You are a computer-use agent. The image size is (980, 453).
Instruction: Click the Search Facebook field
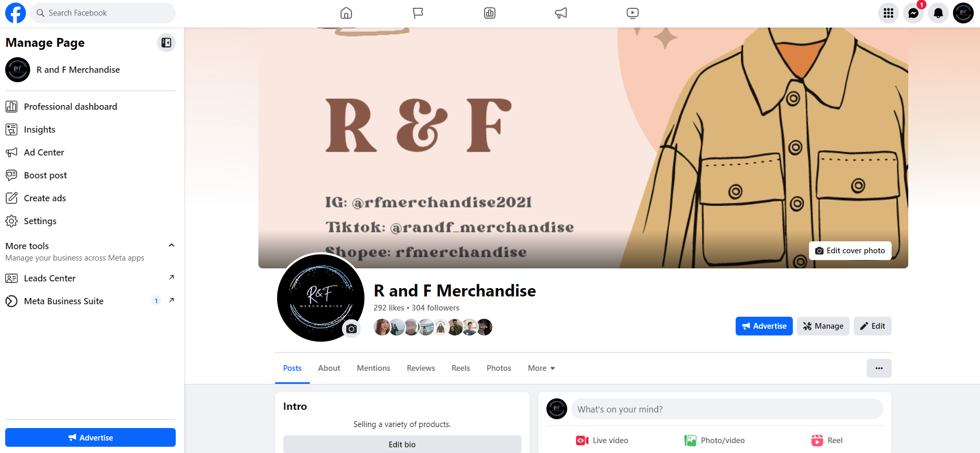(x=103, y=13)
